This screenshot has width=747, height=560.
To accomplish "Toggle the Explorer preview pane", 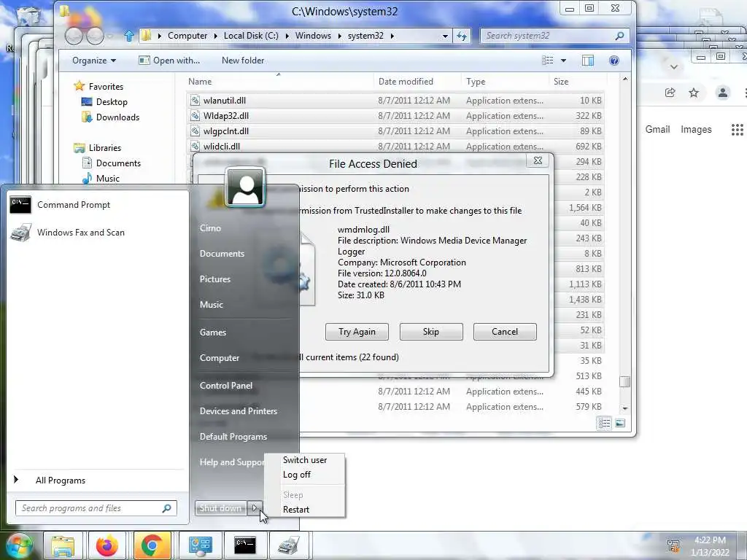I will coord(588,61).
